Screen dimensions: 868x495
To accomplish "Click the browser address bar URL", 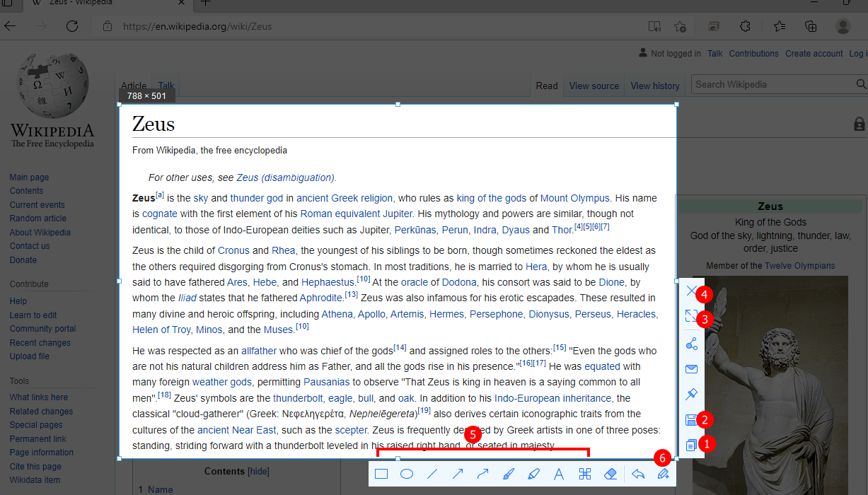I will pos(197,27).
